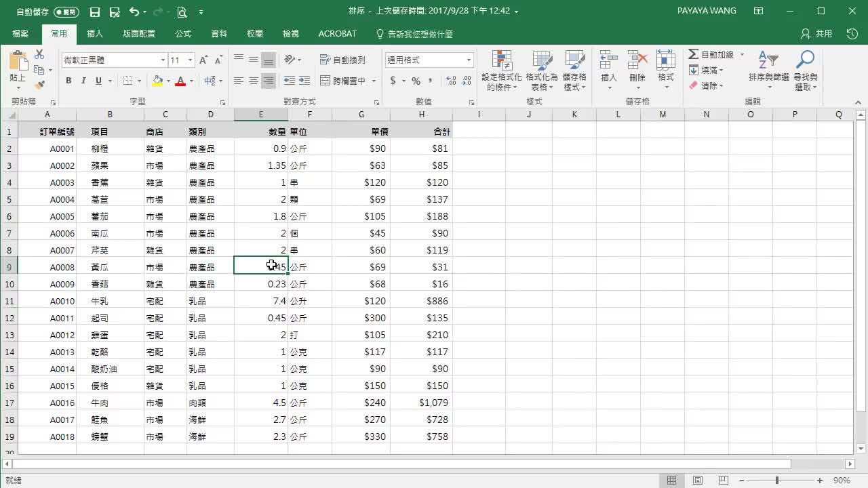Open 設定格式化的條件 conditional formatting

pos(502,70)
